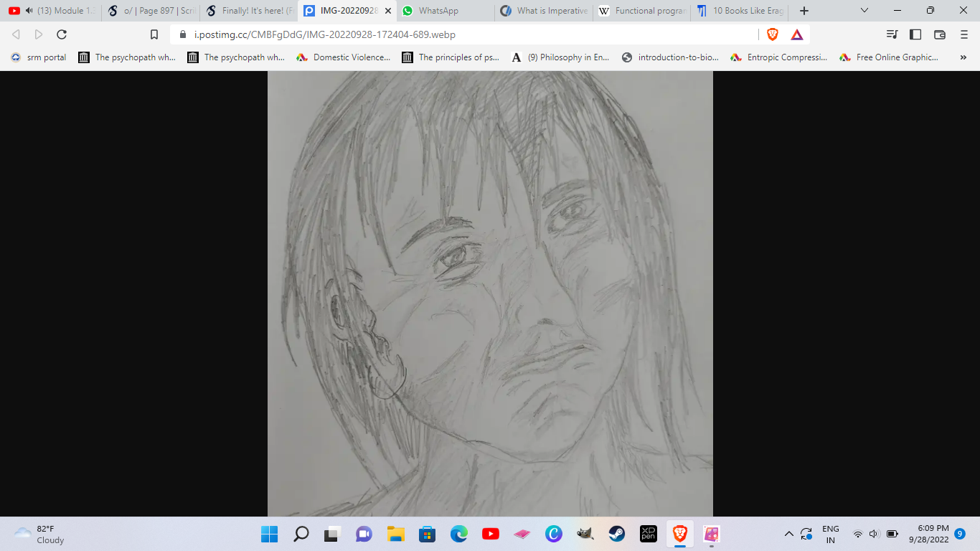980x551 pixels.
Task: Bookmark this page using the bookmark icon
Action: point(154,34)
